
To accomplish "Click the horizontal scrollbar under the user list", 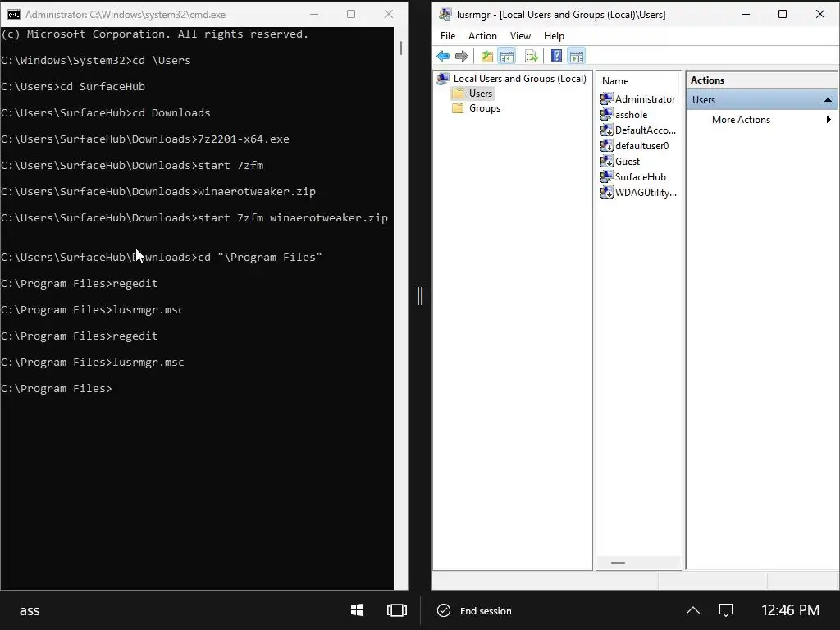I will pos(618,563).
